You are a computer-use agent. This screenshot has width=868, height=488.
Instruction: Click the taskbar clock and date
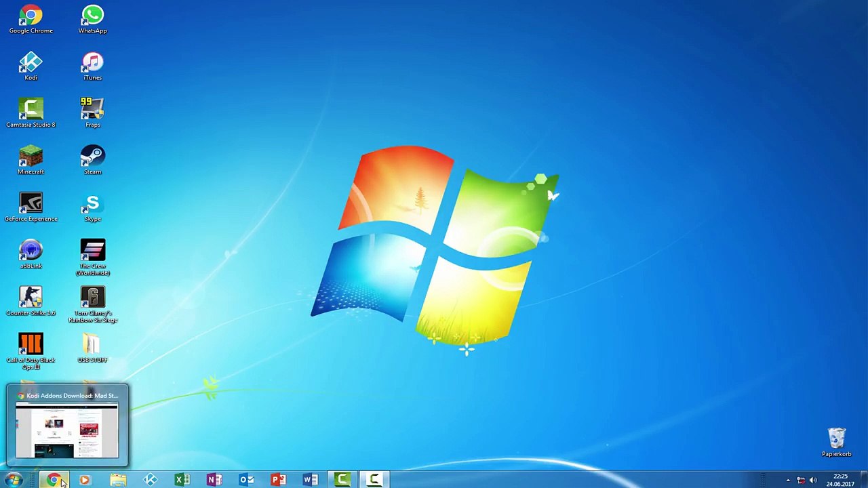point(840,480)
